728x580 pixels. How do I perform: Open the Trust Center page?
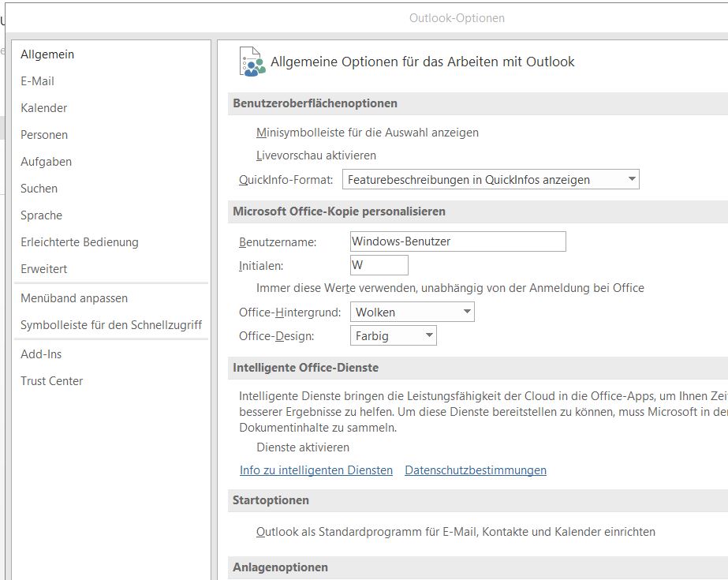(x=51, y=381)
